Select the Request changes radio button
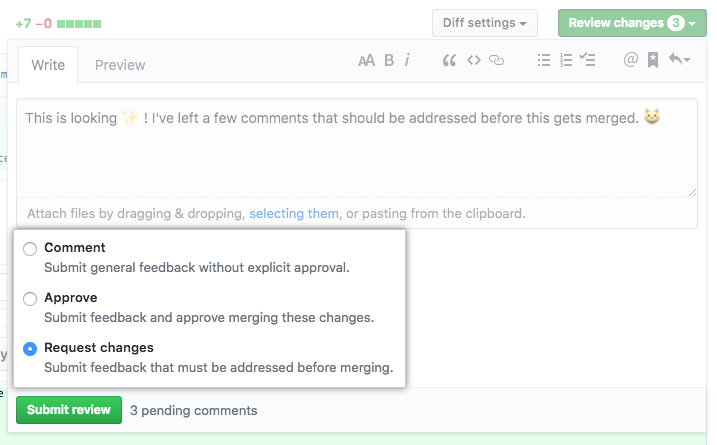This screenshot has height=445, width=717. coord(30,349)
